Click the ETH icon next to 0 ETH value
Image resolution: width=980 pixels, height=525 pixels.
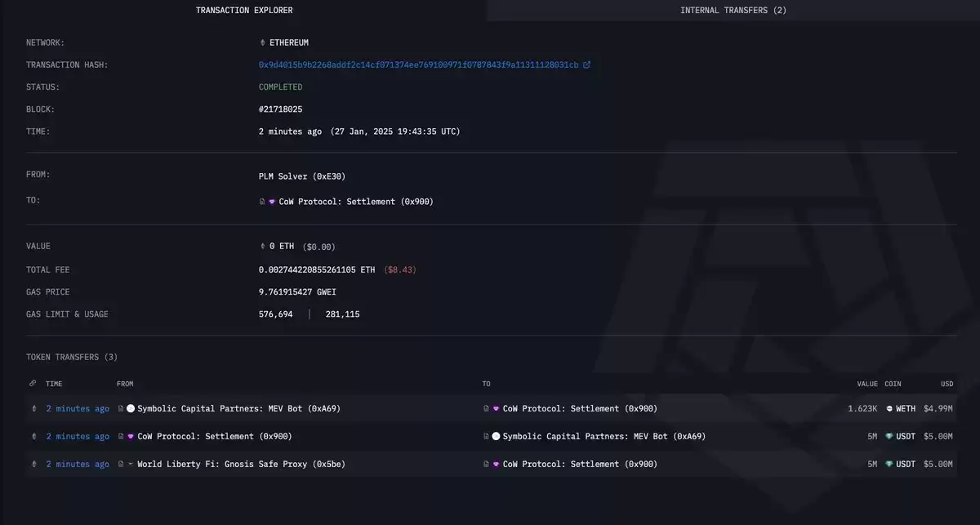(262, 247)
